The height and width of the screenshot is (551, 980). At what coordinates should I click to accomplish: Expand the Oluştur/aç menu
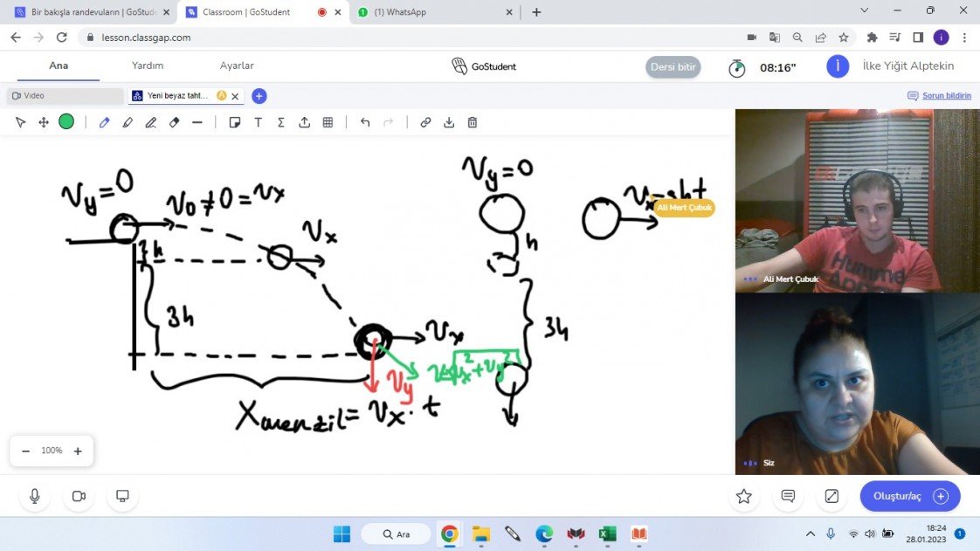pos(909,496)
